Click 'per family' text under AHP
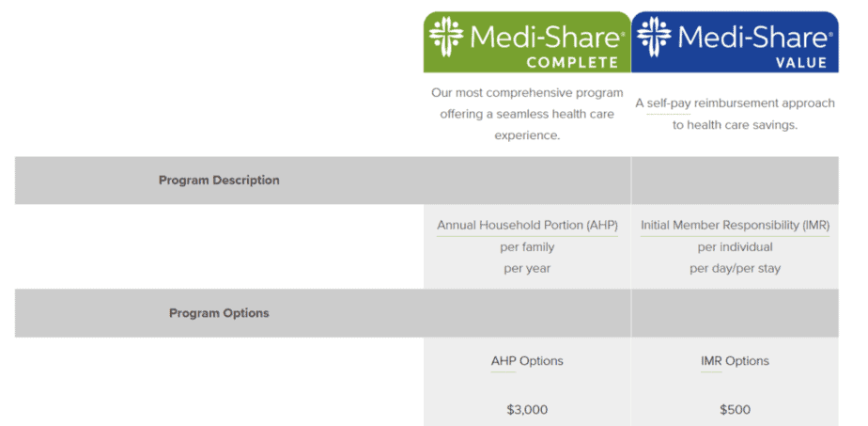This screenshot has height=426, width=868. tap(527, 247)
